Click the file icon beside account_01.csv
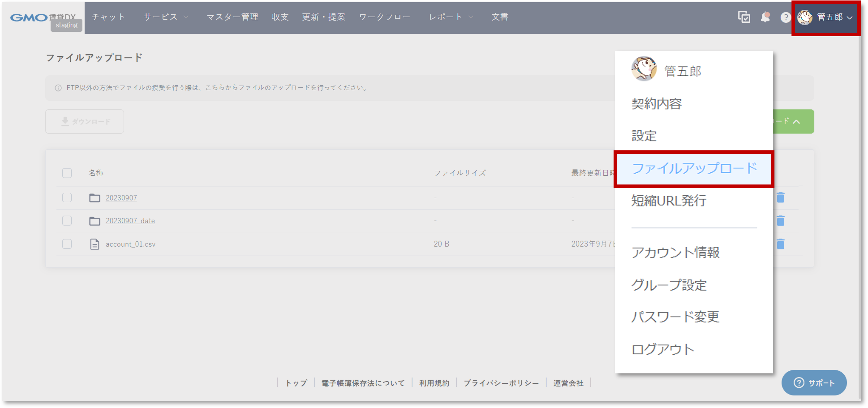 [x=94, y=244]
